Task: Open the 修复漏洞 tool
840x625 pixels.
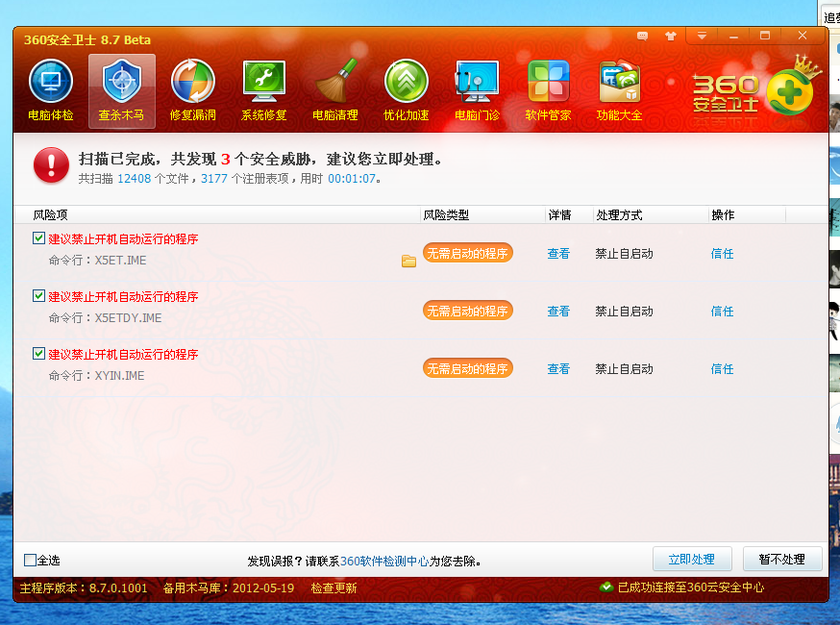Action: pyautogui.click(x=192, y=89)
